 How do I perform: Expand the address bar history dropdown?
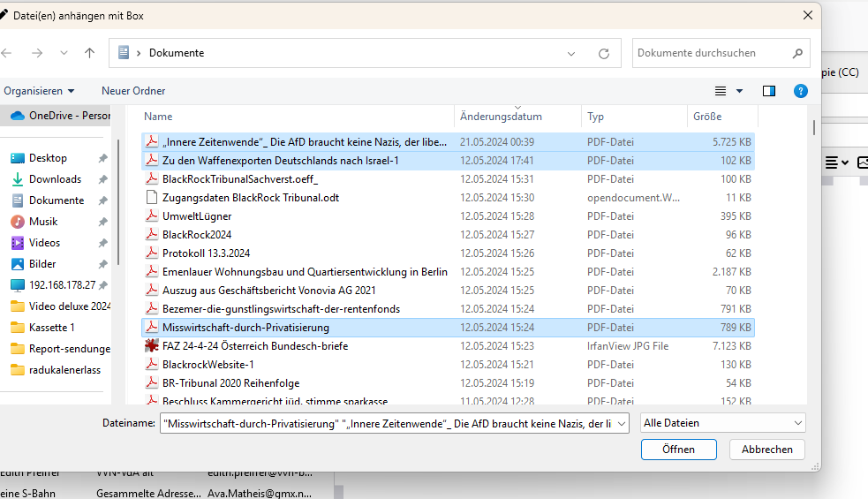[572, 53]
